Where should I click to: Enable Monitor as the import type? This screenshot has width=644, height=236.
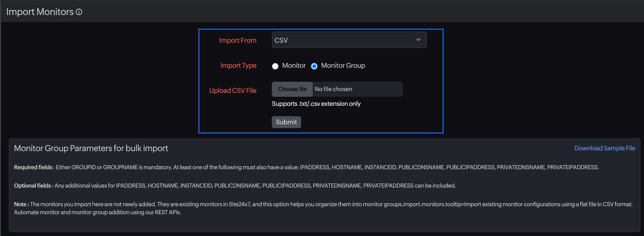pos(275,66)
